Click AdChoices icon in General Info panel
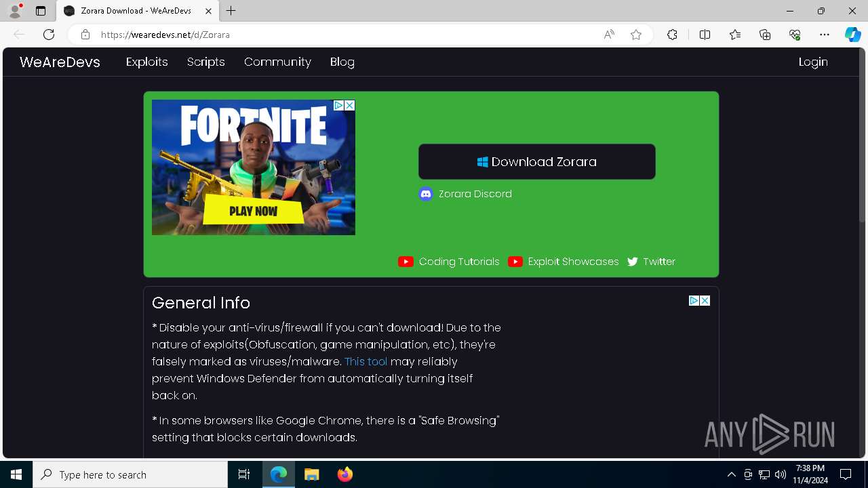Screen dimensions: 868x488 (x=694, y=300)
